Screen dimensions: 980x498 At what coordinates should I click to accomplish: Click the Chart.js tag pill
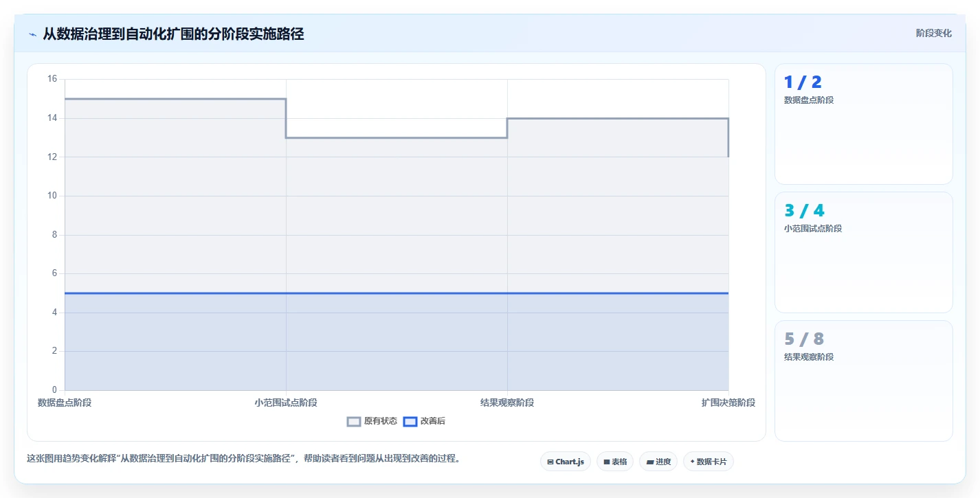point(566,462)
